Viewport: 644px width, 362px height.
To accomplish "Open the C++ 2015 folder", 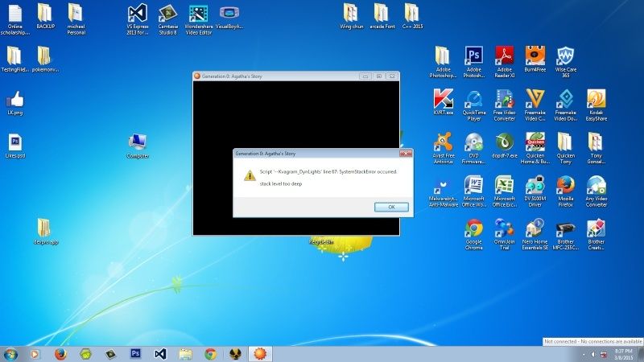I will pos(412,17).
